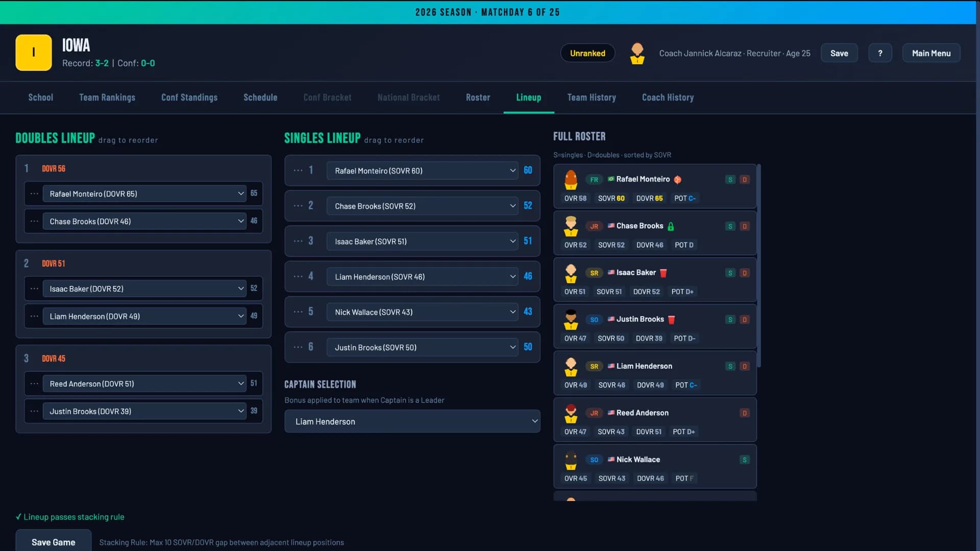Open the Schedule tab
Image resolution: width=980 pixels, height=551 pixels.
pos(260,97)
